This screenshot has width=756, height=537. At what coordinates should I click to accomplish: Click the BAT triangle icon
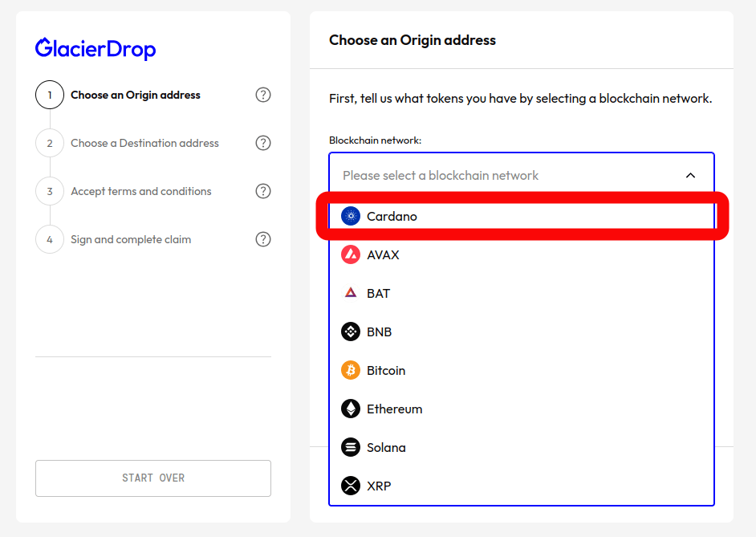(x=351, y=293)
